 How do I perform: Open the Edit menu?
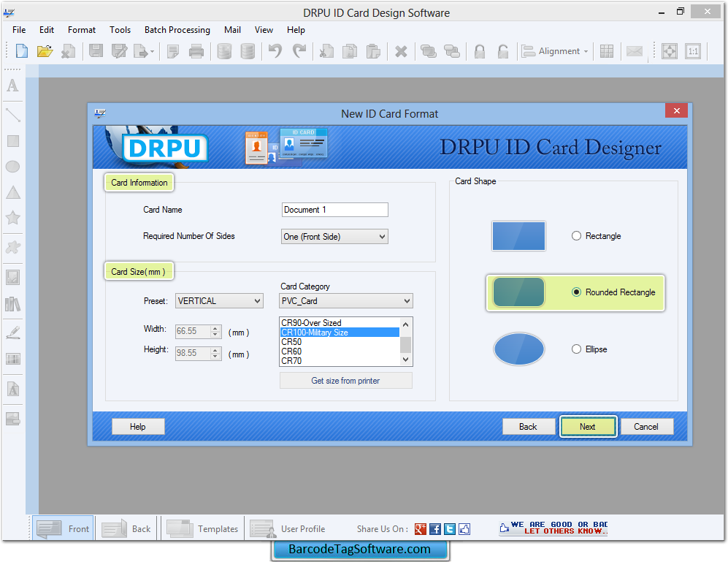click(47, 30)
